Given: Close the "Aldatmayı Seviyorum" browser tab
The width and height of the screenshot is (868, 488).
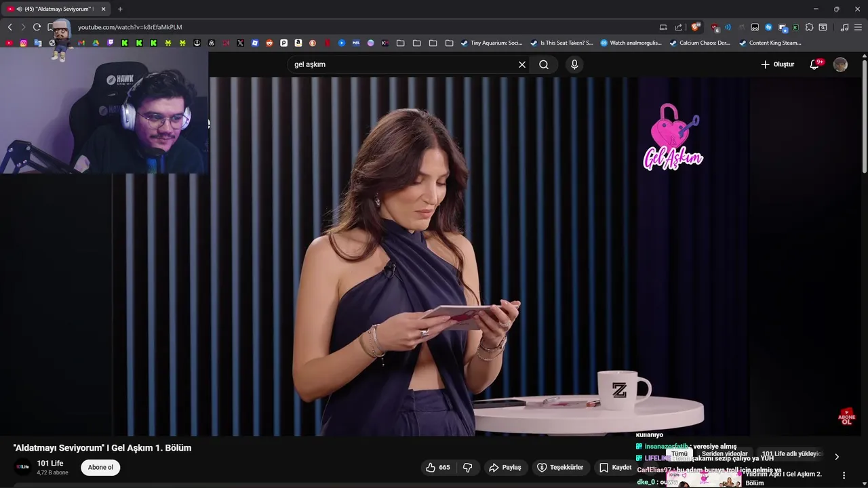Looking at the screenshot, I should [x=103, y=9].
